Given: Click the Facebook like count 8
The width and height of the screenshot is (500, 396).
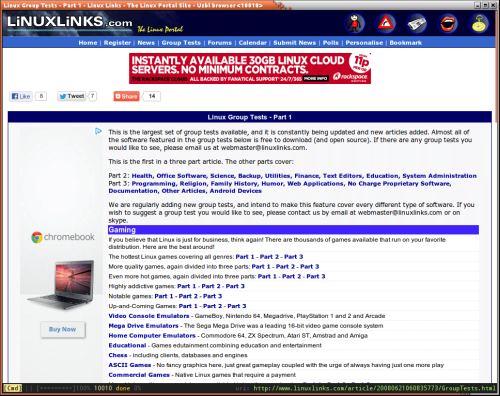Looking at the screenshot, I should tap(41, 96).
